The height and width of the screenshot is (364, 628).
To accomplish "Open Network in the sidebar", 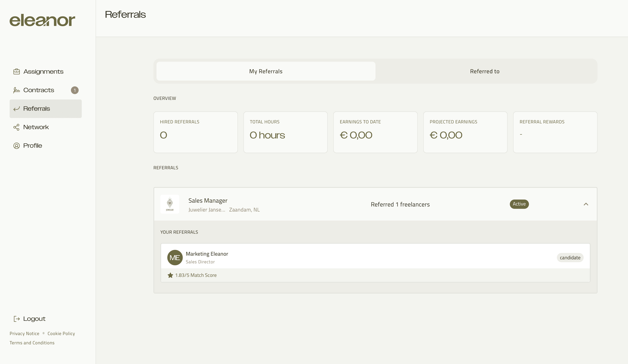I will click(x=46, y=127).
